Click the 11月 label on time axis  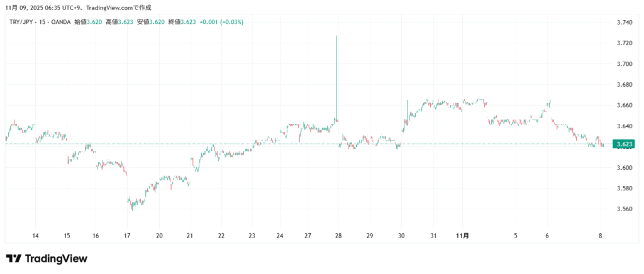tap(462, 236)
